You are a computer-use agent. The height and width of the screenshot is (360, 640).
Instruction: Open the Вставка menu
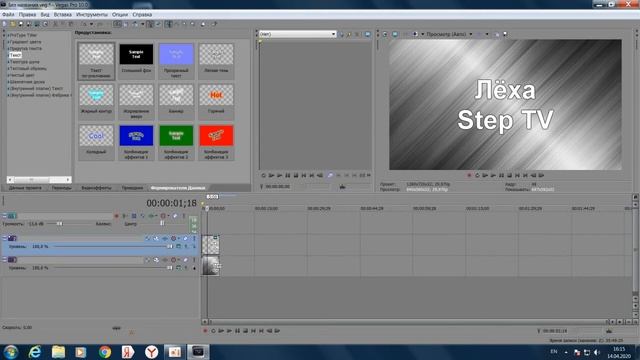coord(62,15)
